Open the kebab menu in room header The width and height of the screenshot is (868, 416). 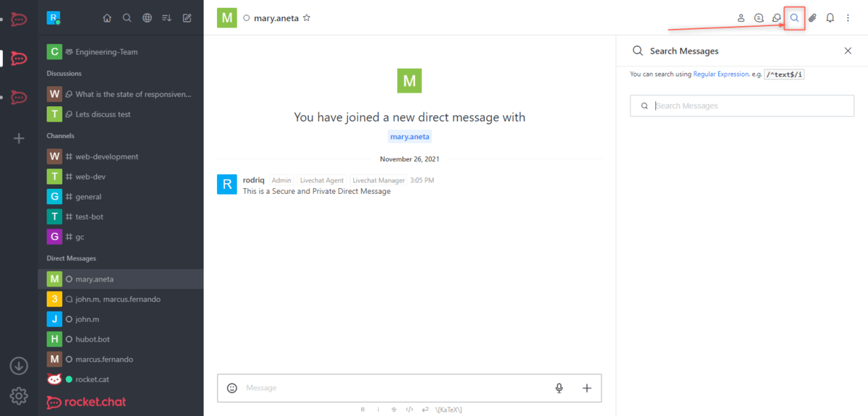click(848, 18)
